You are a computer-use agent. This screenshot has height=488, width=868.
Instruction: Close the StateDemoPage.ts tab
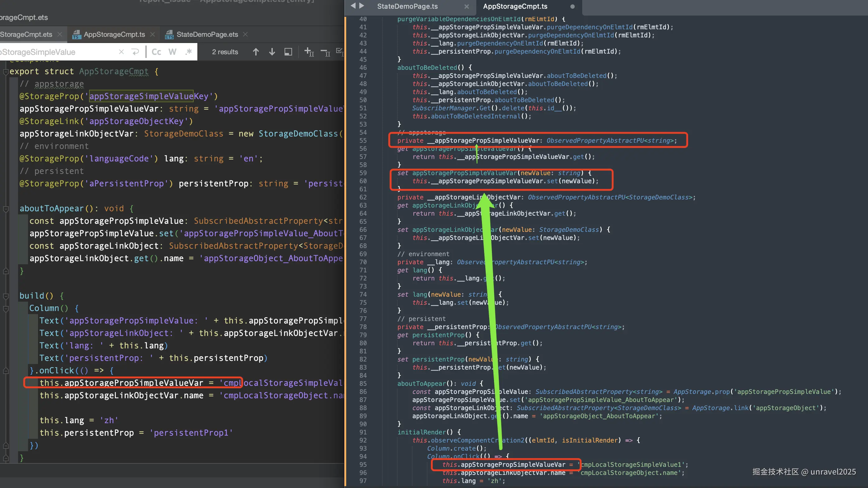tap(466, 7)
